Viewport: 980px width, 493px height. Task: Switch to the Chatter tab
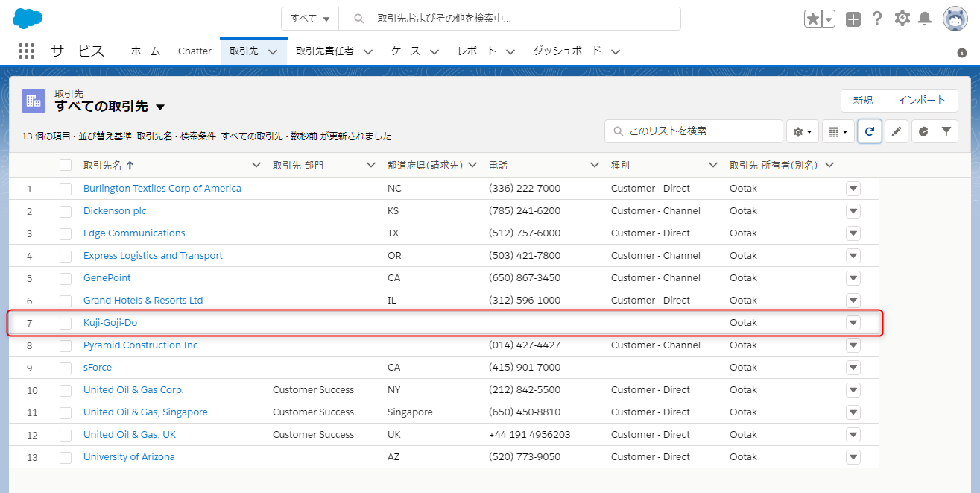click(195, 51)
